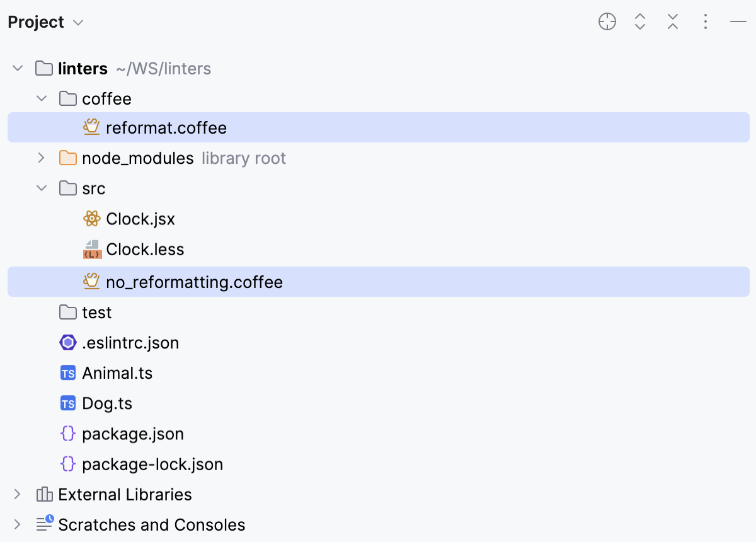Screen dimensions: 756x542
Task: Click the JSON braces icon beside package.json
Action: coord(67,434)
